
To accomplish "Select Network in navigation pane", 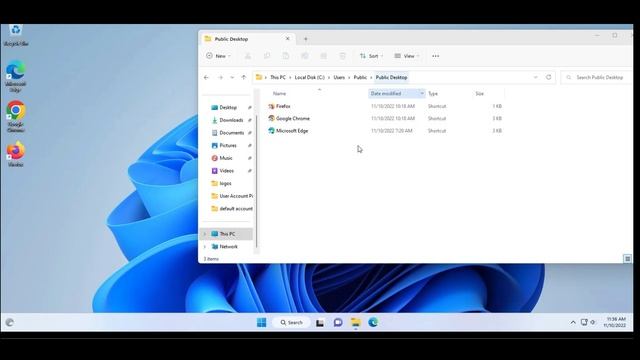I will tap(228, 247).
